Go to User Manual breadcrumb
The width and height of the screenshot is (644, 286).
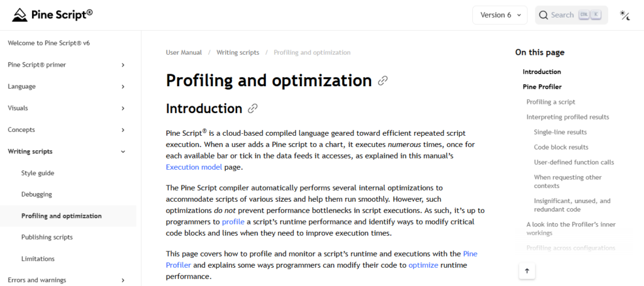184,53
